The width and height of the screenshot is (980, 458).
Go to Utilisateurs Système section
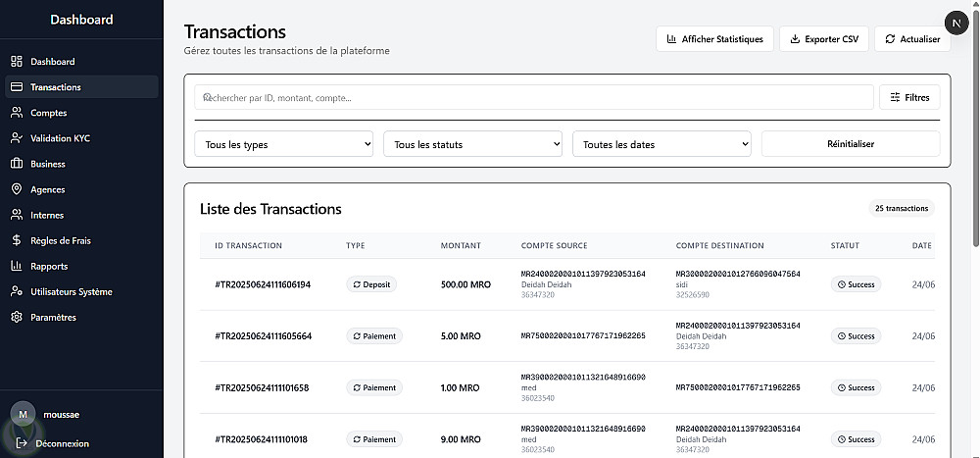pos(72,291)
